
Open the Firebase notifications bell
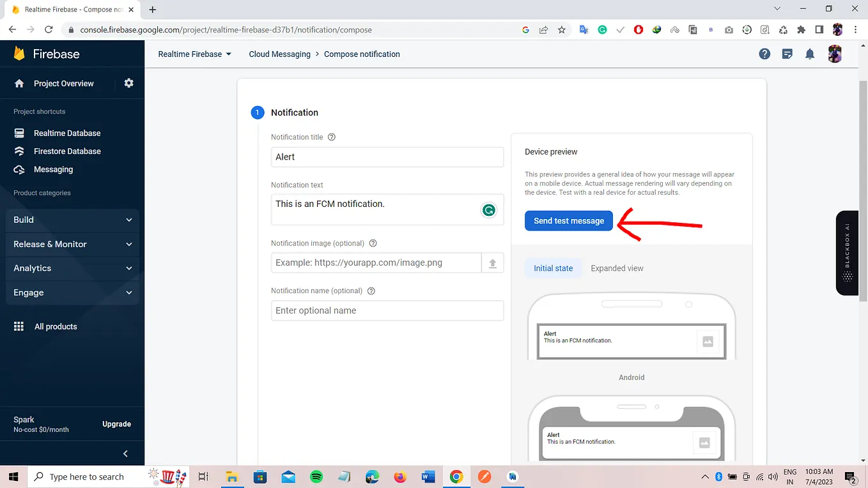pos(810,54)
